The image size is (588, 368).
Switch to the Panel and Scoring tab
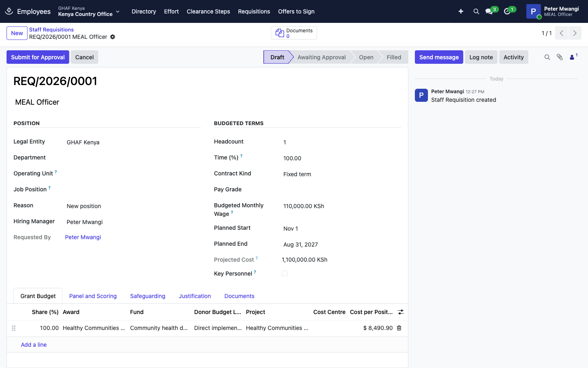click(x=93, y=296)
